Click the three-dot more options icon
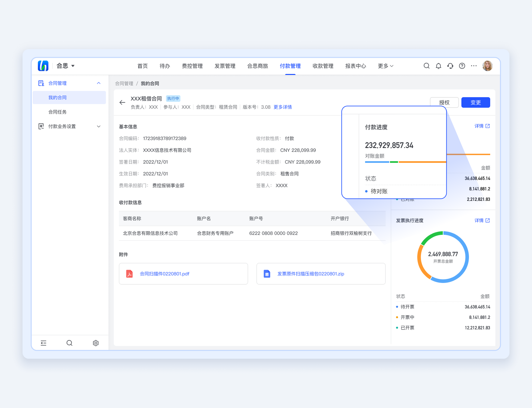Screen dimensions: 532x408 tap(474, 66)
